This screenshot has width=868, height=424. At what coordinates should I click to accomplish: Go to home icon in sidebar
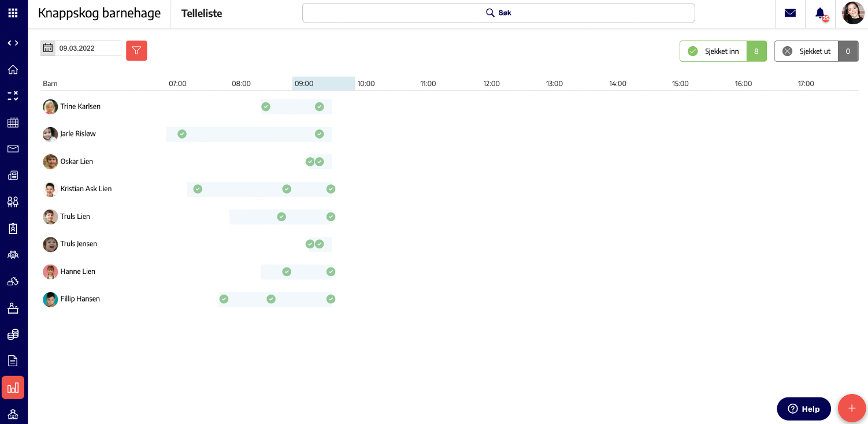click(x=13, y=70)
